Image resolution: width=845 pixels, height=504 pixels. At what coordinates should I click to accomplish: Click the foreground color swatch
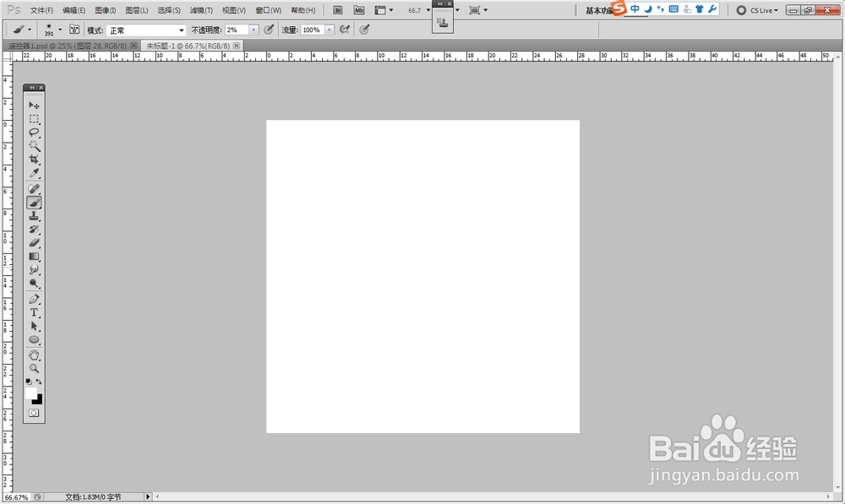click(x=30, y=393)
